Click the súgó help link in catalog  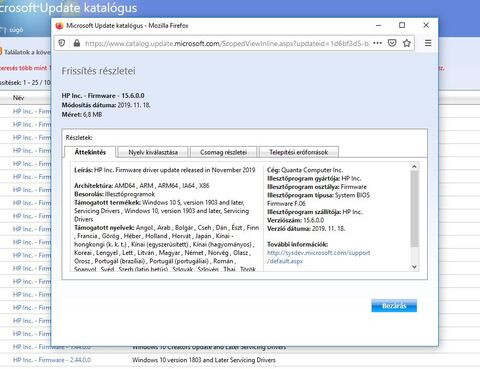[x=16, y=30]
